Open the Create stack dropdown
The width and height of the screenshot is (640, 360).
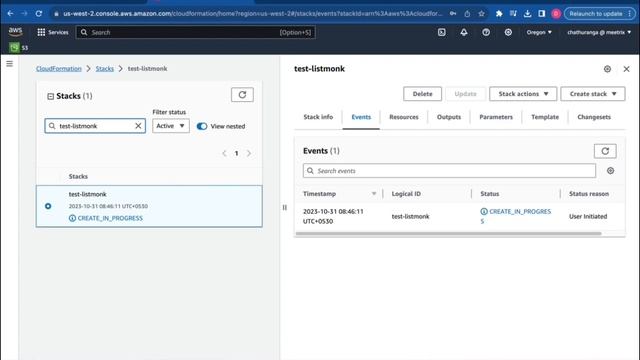(x=593, y=94)
